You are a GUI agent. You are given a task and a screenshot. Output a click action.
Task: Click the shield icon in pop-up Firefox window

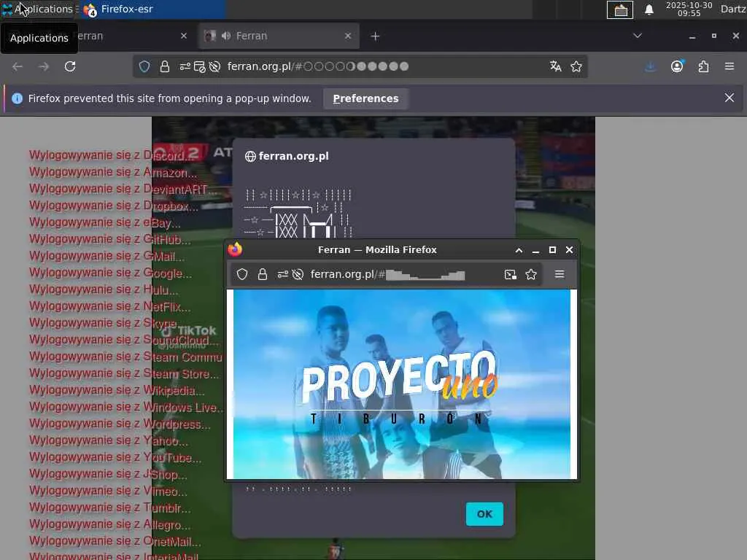coord(242,274)
